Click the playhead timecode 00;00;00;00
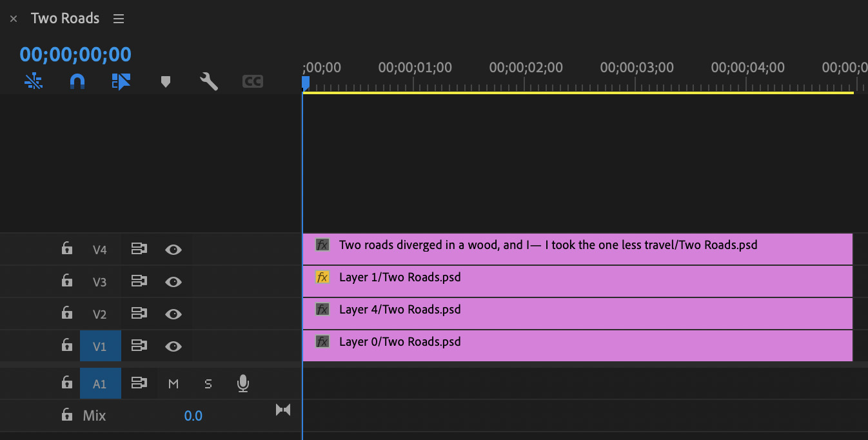The image size is (868, 440). 75,54
